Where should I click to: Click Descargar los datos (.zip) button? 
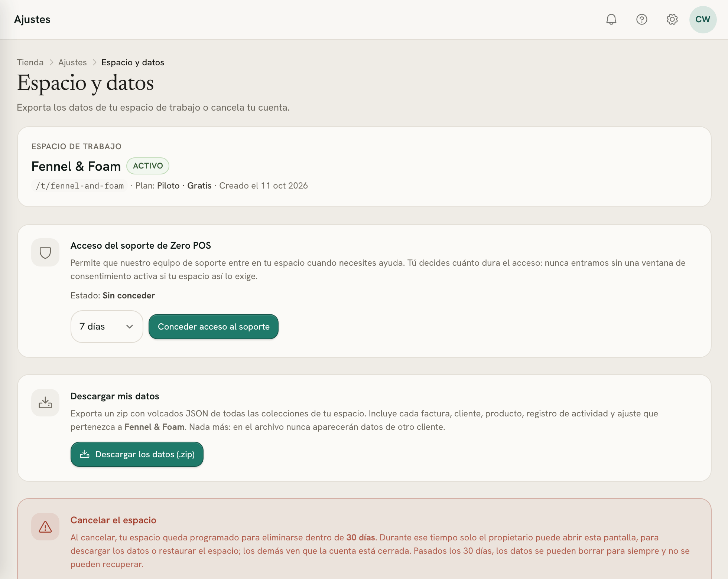(x=137, y=454)
